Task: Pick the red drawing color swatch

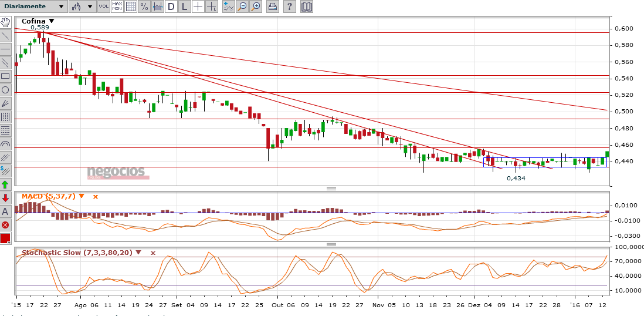Action: point(5,238)
